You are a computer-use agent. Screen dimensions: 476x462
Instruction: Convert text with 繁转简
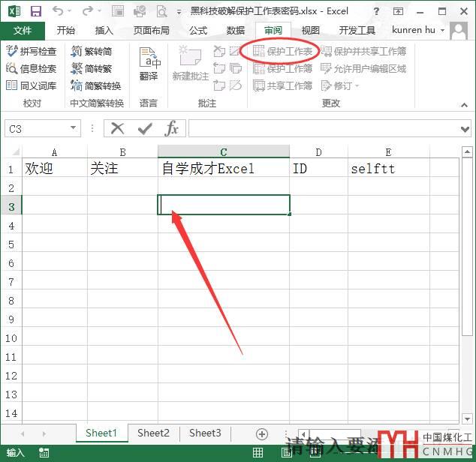[x=91, y=51]
